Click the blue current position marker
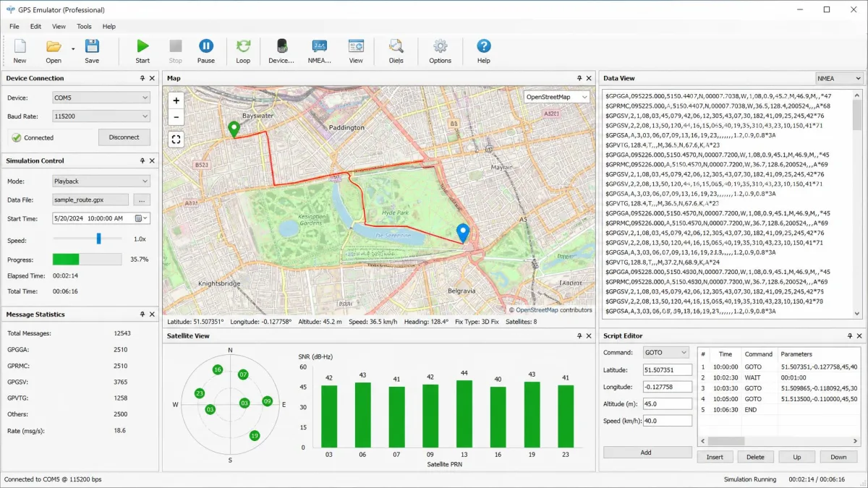This screenshot has width=868, height=488. (463, 233)
